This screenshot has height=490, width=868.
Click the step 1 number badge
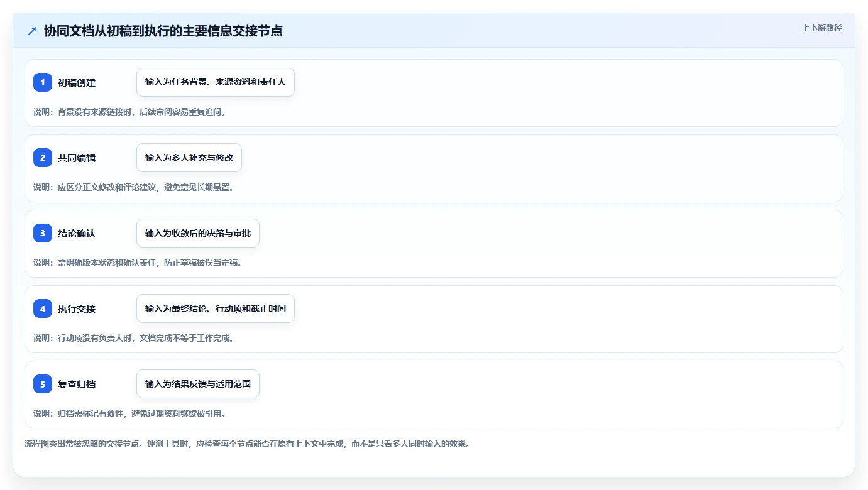coord(43,82)
